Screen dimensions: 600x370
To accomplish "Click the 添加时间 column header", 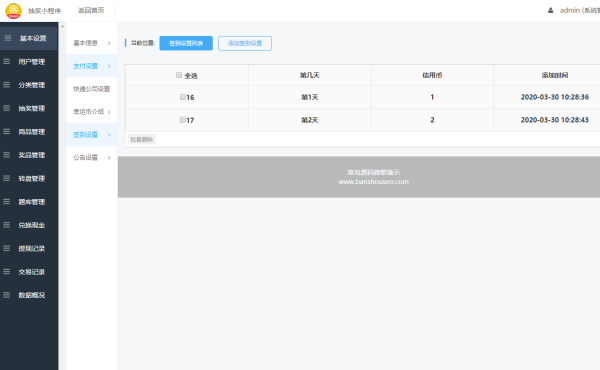I will [x=554, y=75].
